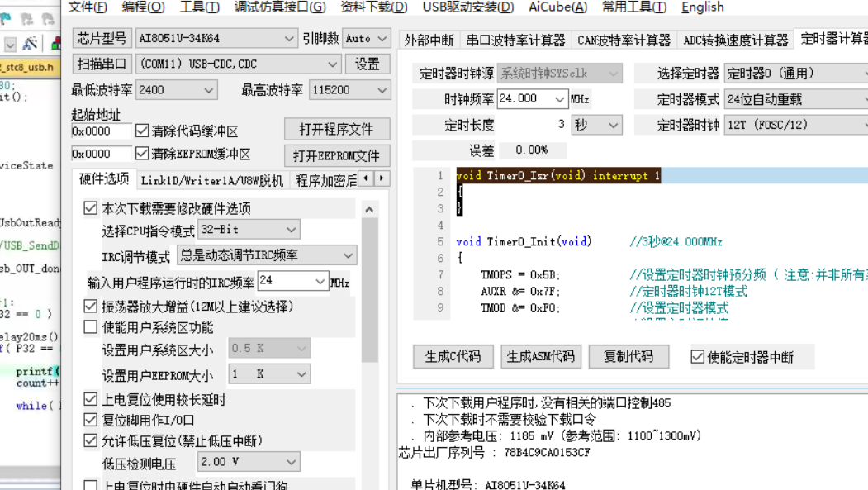Image resolution: width=868 pixels, height=490 pixels.
Task: Open manage components colored-blocks icon in Keil
Action: point(56,43)
